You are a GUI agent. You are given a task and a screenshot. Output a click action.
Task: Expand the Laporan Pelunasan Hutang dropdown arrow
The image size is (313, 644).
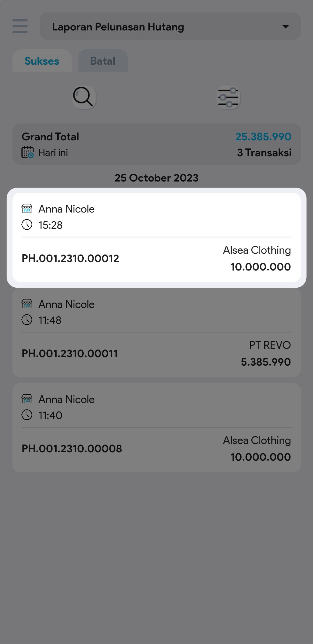285,27
